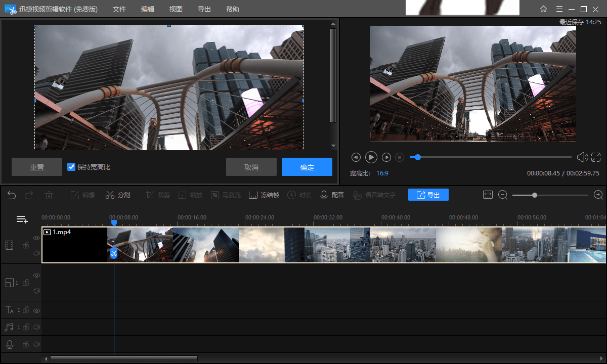
Task: Mute the preview volume speaker
Action: (x=582, y=157)
